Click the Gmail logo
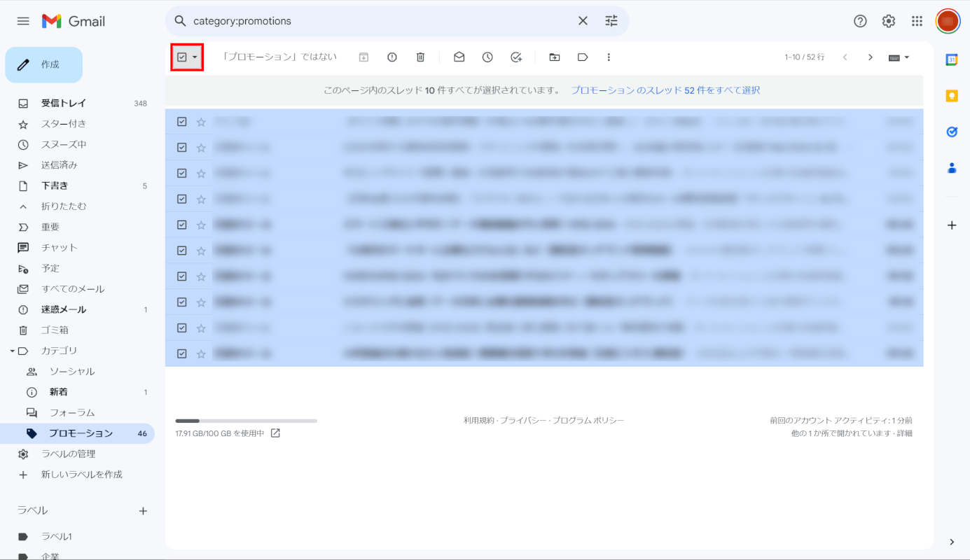 point(74,21)
